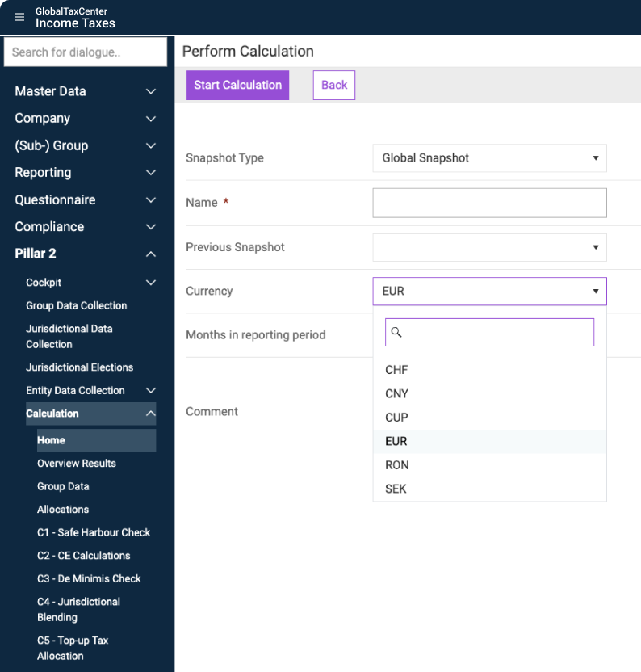Click the Start Calculation button

click(237, 85)
